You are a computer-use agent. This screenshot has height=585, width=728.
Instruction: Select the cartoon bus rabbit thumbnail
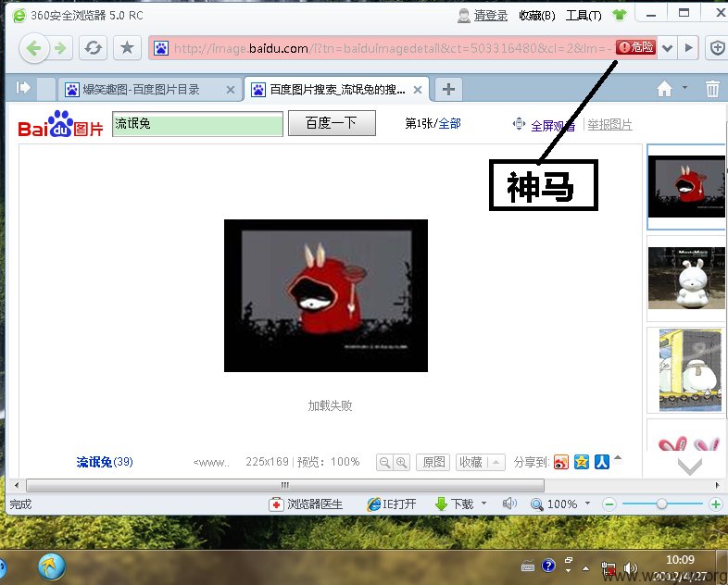[x=690, y=369]
